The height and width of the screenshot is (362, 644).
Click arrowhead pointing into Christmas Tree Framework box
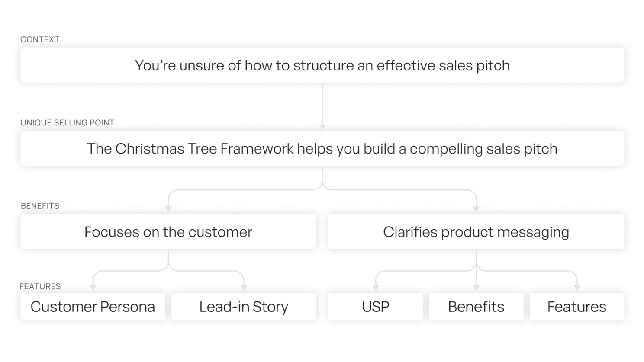click(x=322, y=128)
